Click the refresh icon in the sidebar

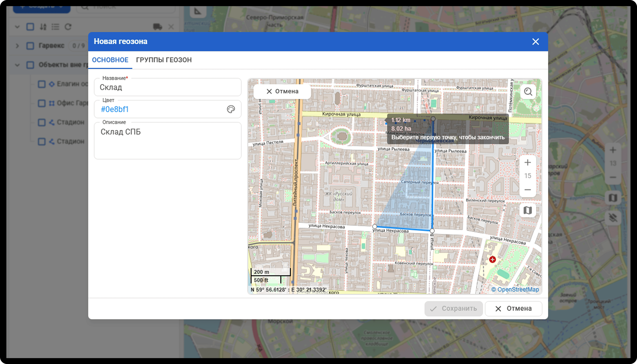68,27
